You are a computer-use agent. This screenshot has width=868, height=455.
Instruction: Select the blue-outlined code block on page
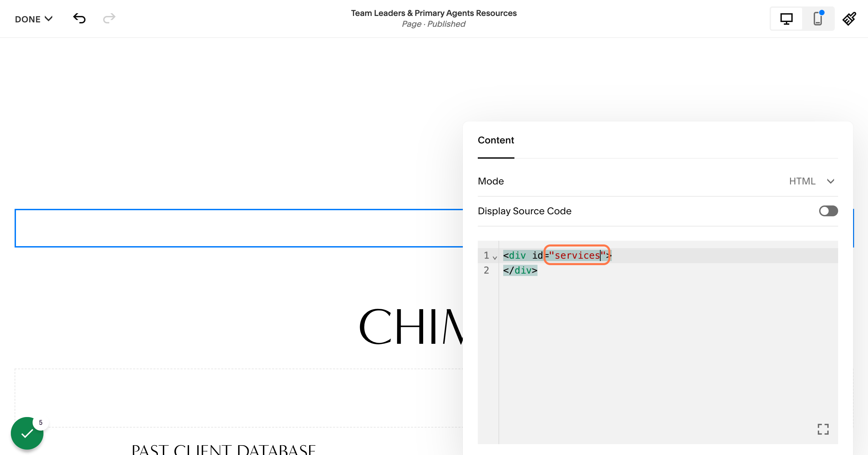coord(239,228)
